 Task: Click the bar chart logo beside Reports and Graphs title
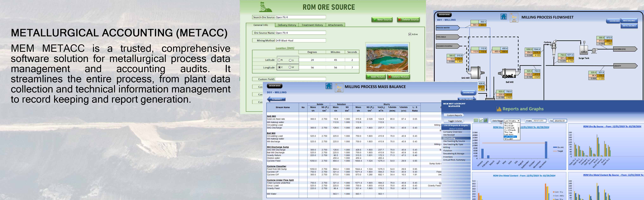tap(499, 109)
